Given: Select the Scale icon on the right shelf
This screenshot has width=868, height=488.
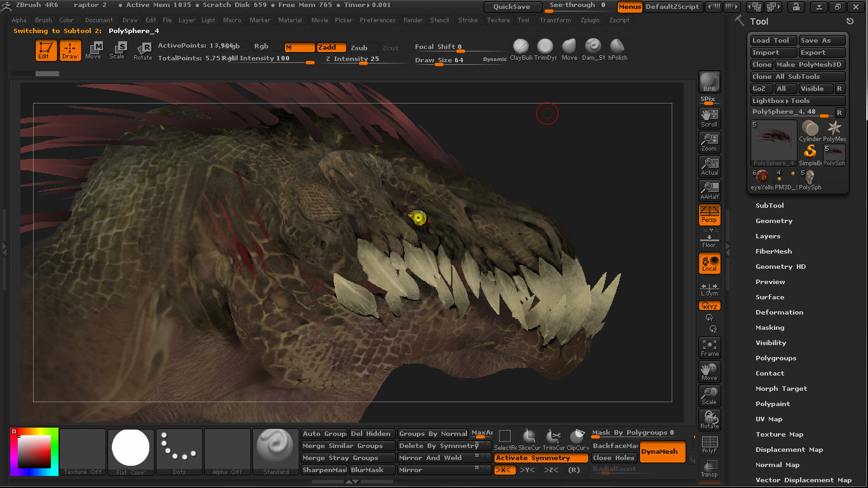Looking at the screenshot, I should [x=709, y=395].
